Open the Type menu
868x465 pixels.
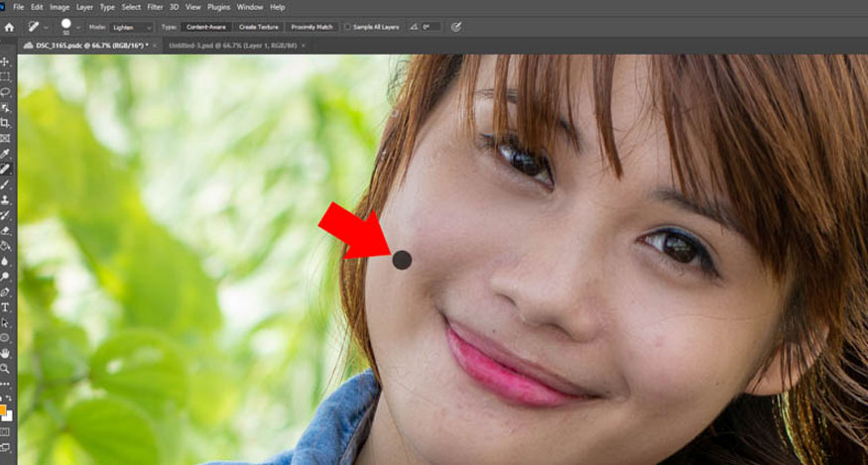point(107,7)
